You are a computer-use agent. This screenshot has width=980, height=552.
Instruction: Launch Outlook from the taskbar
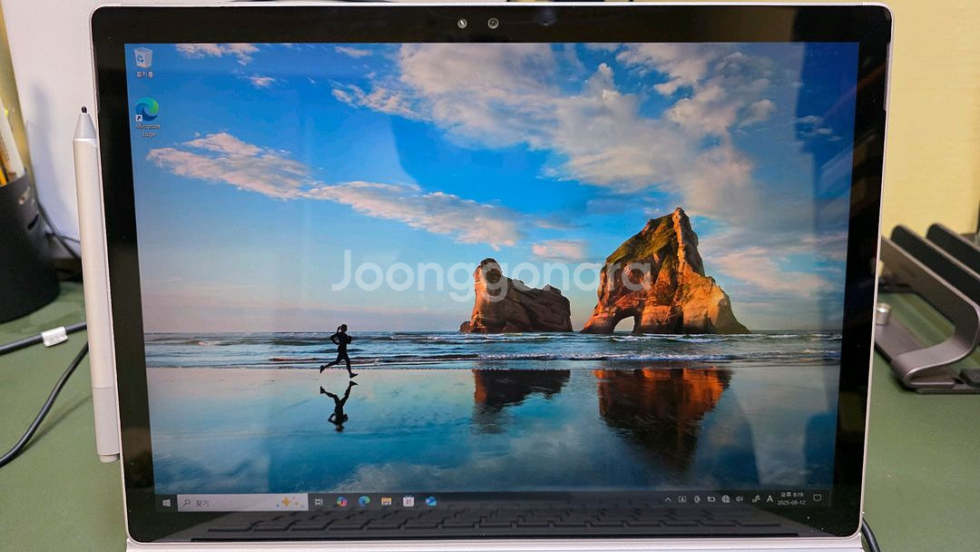pyautogui.click(x=431, y=501)
